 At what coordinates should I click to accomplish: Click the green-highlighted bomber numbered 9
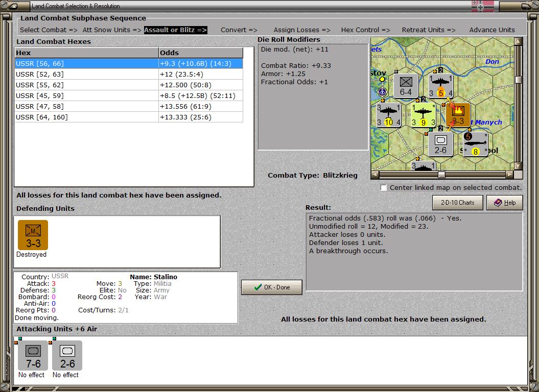(x=424, y=115)
